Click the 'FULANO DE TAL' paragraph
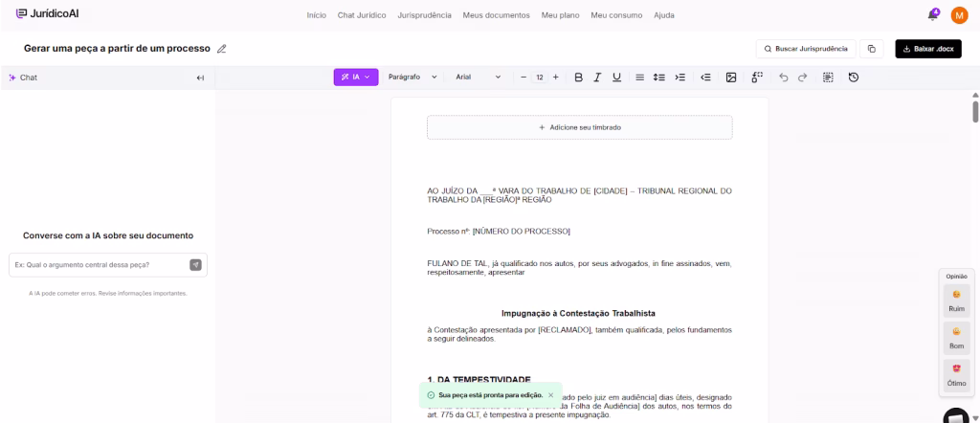 (x=579, y=268)
